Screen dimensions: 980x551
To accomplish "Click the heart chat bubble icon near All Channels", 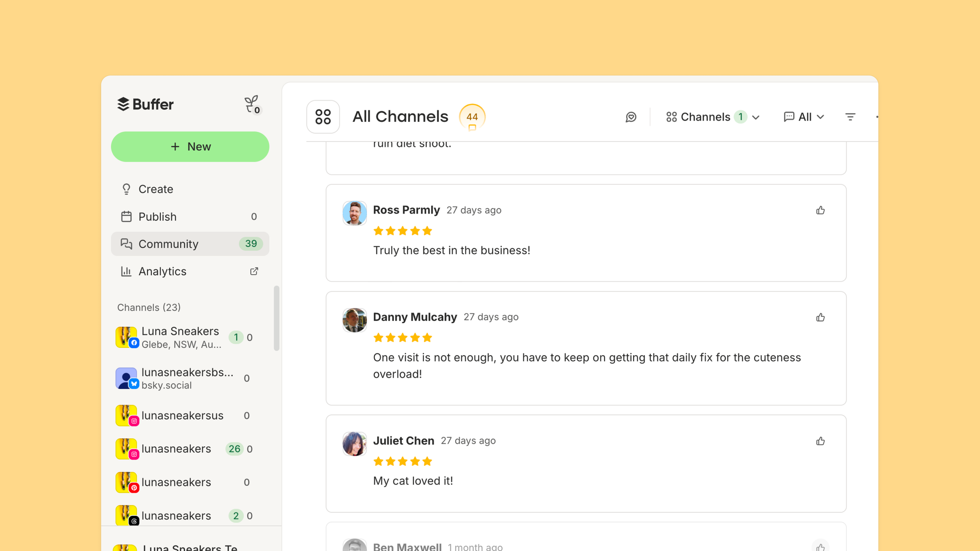I will tap(631, 117).
